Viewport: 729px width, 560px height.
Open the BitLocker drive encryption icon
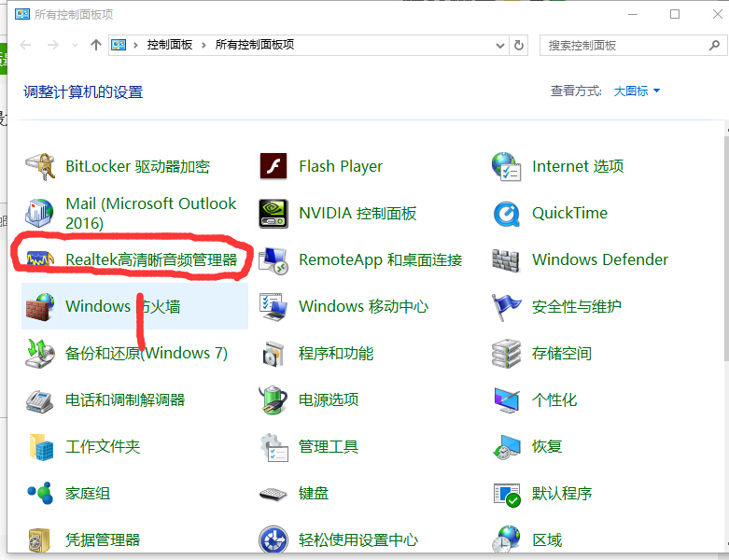point(40,166)
